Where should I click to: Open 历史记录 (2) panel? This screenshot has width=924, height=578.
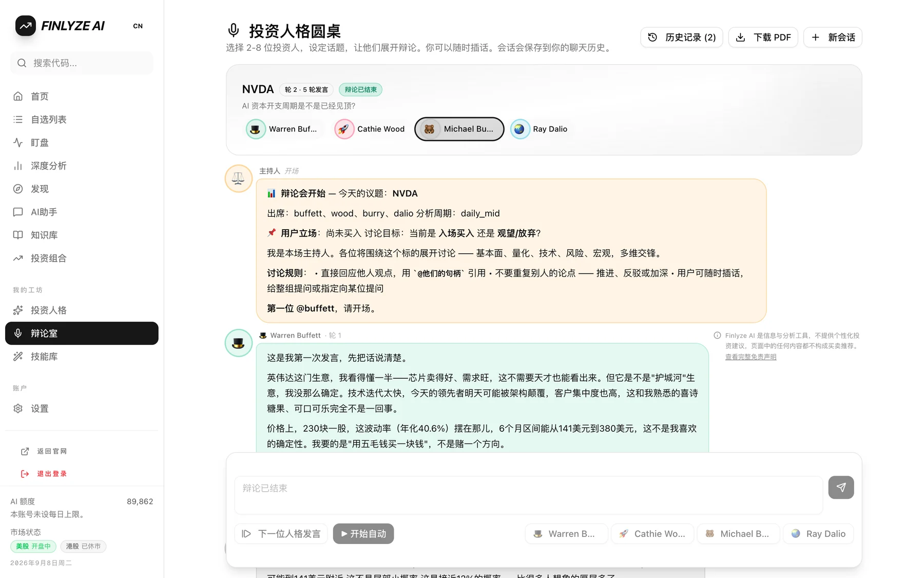pyautogui.click(x=682, y=37)
